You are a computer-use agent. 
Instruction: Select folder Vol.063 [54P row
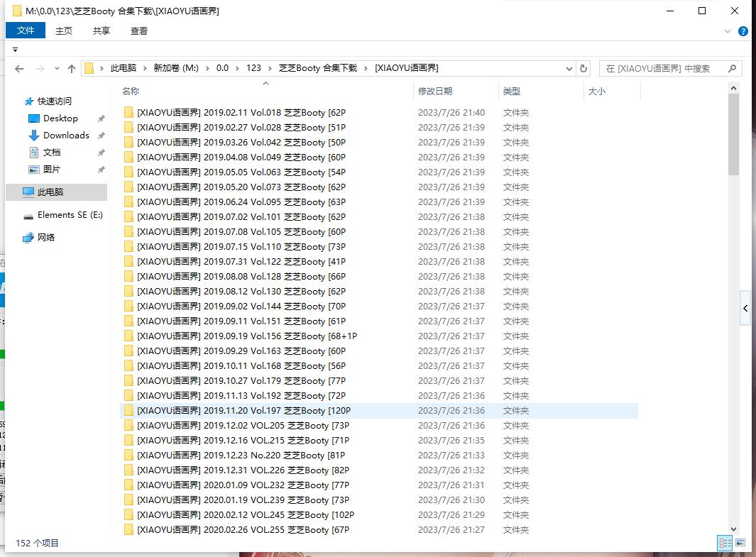click(x=379, y=172)
